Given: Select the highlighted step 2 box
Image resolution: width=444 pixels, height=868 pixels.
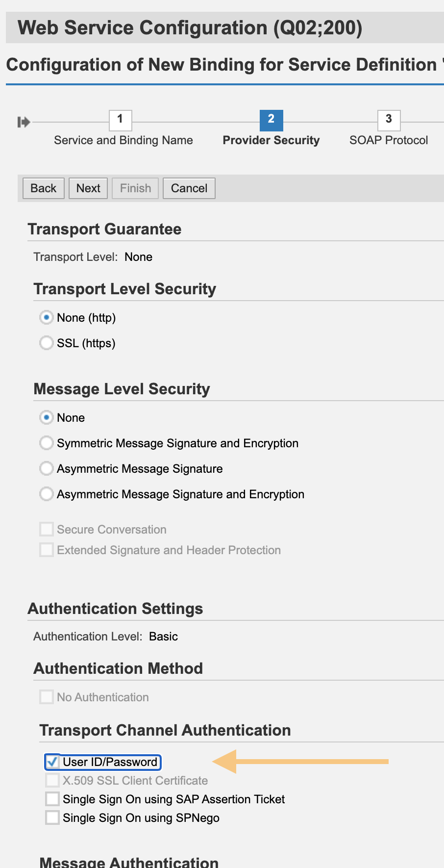Looking at the screenshot, I should tap(271, 120).
